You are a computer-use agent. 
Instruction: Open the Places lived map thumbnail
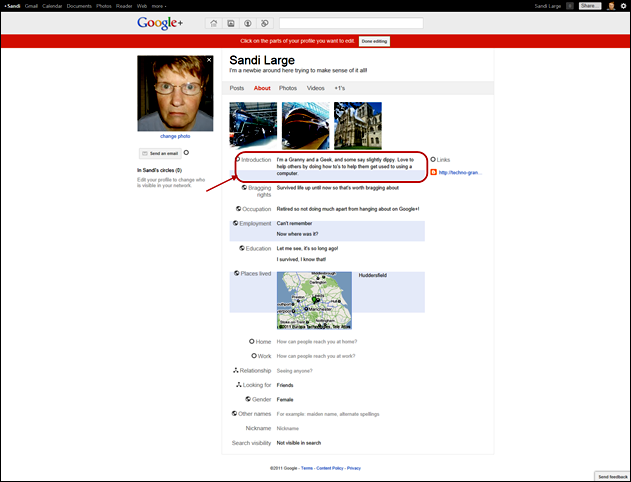click(314, 300)
